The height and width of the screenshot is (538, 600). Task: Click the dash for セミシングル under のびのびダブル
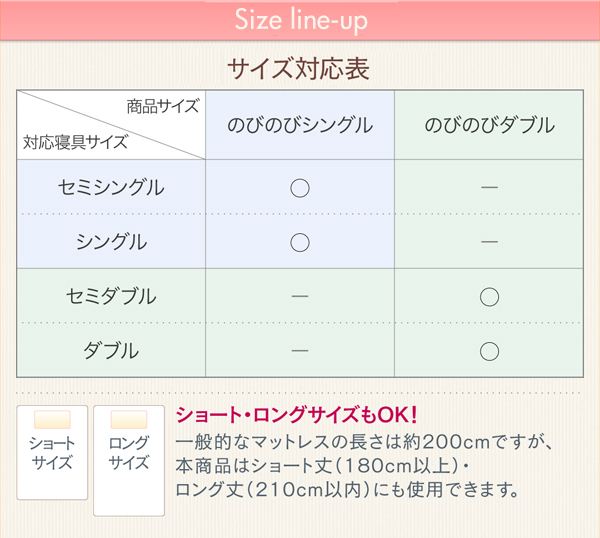(x=489, y=187)
